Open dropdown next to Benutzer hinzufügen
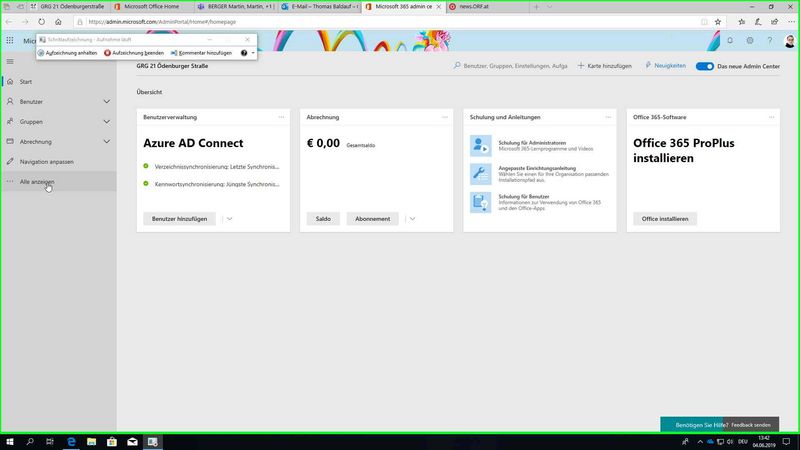This screenshot has width=800, height=450. click(x=230, y=219)
